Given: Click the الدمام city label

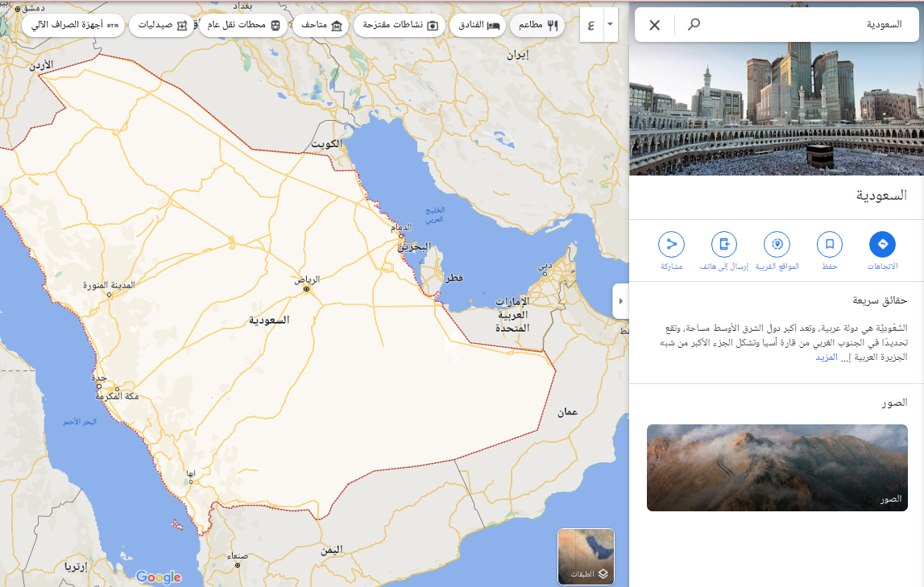Looking at the screenshot, I should [400, 227].
